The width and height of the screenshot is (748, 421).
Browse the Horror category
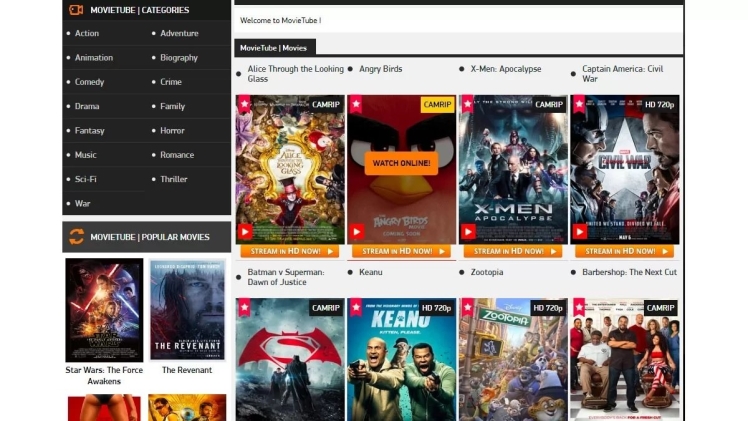point(172,131)
